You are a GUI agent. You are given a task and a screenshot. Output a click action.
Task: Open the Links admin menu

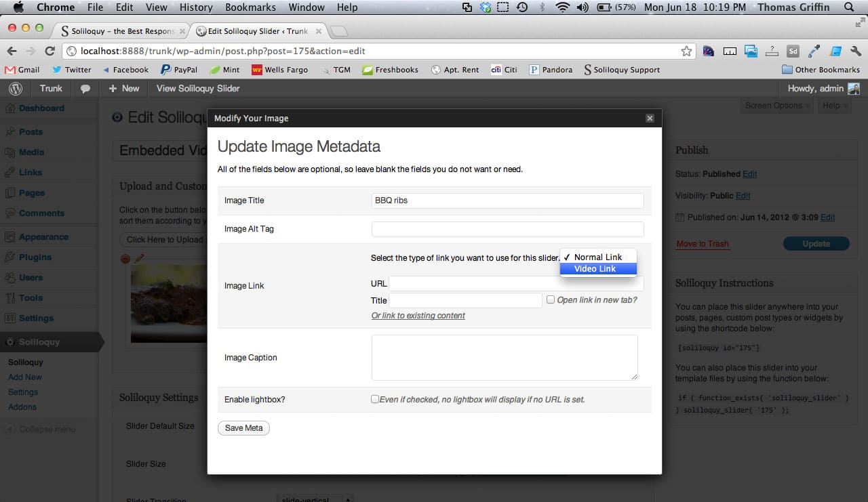31,173
